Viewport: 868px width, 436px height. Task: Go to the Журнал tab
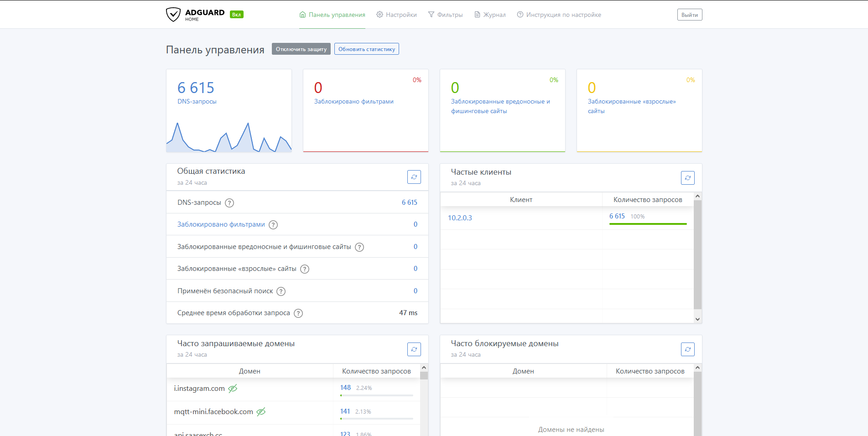click(490, 15)
